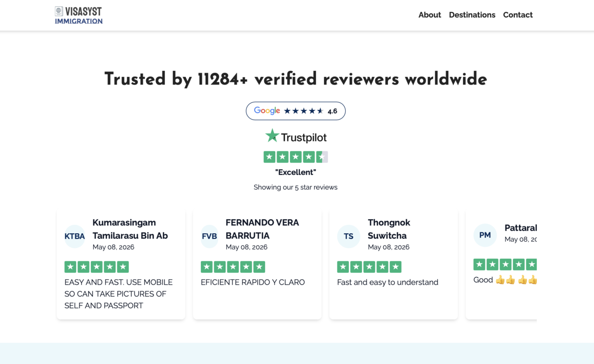Open the Contact menu item
This screenshot has height=364, width=594.
[518, 15]
